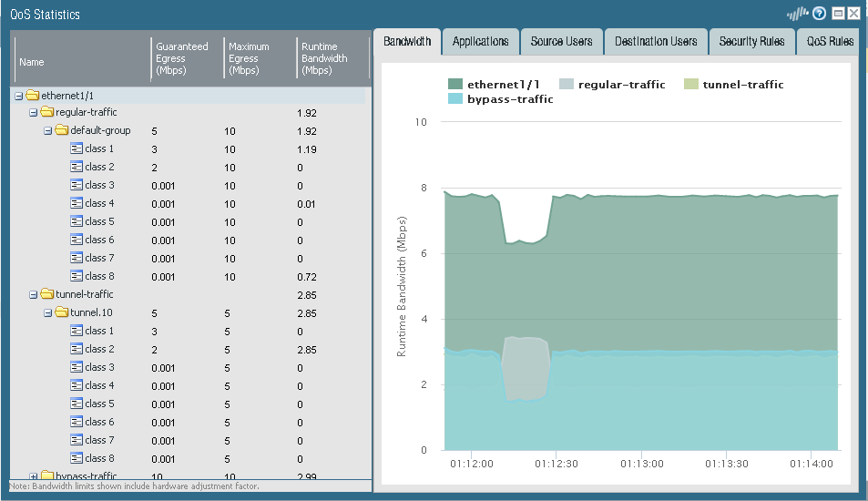Click class 1 icon under default-group
868x501 pixels.
77,148
